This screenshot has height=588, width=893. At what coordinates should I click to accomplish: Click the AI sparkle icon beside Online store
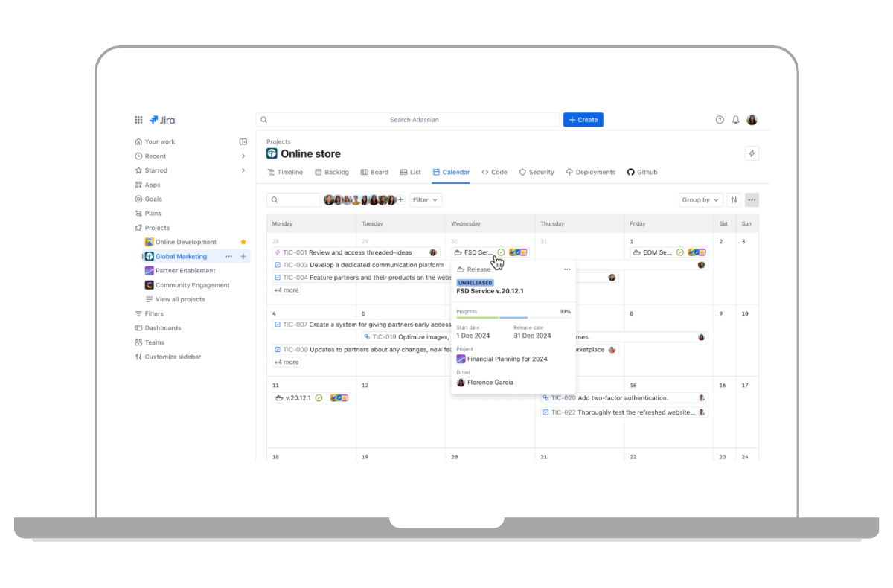coord(752,153)
